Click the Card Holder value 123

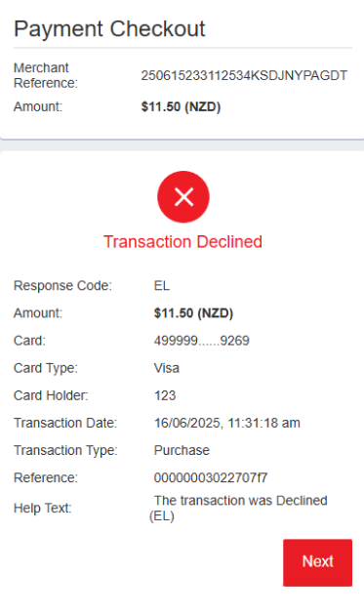[165, 395]
